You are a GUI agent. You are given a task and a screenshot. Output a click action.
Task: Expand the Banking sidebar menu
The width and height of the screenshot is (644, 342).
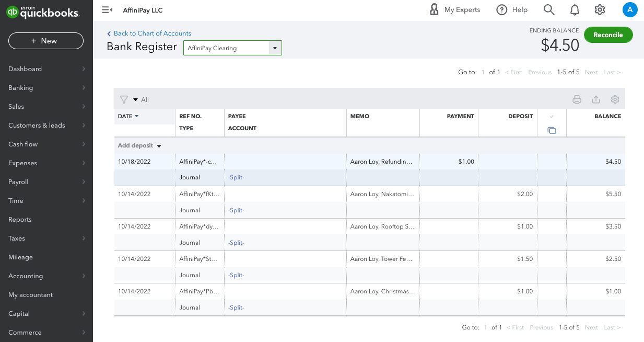tap(46, 88)
